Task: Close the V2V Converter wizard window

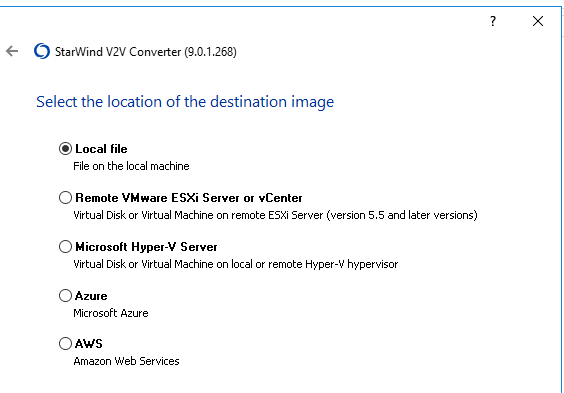Action: click(538, 21)
